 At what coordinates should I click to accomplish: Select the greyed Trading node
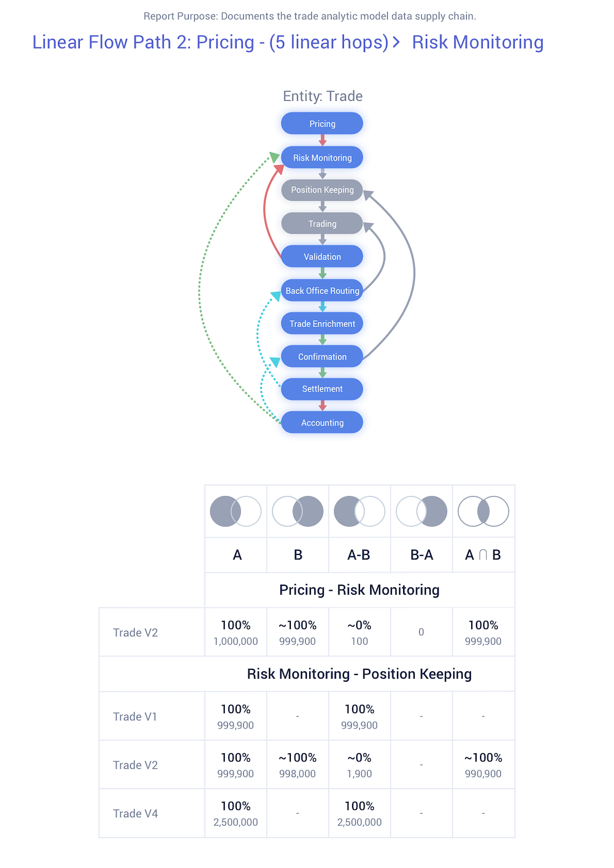click(x=322, y=223)
